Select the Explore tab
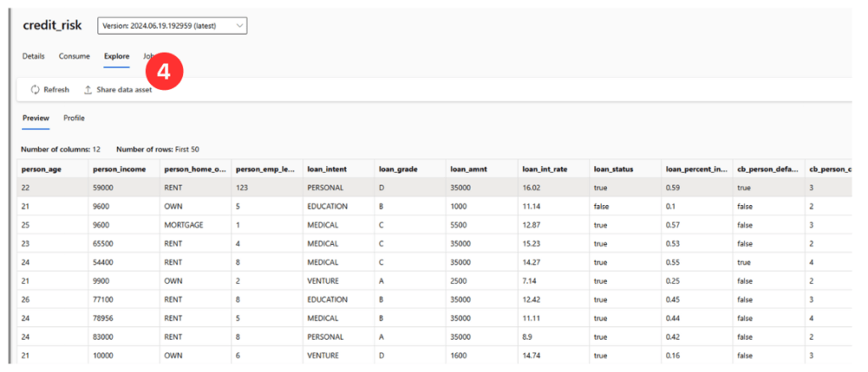Viewport: 868px width, 372px height. pyautogui.click(x=116, y=57)
